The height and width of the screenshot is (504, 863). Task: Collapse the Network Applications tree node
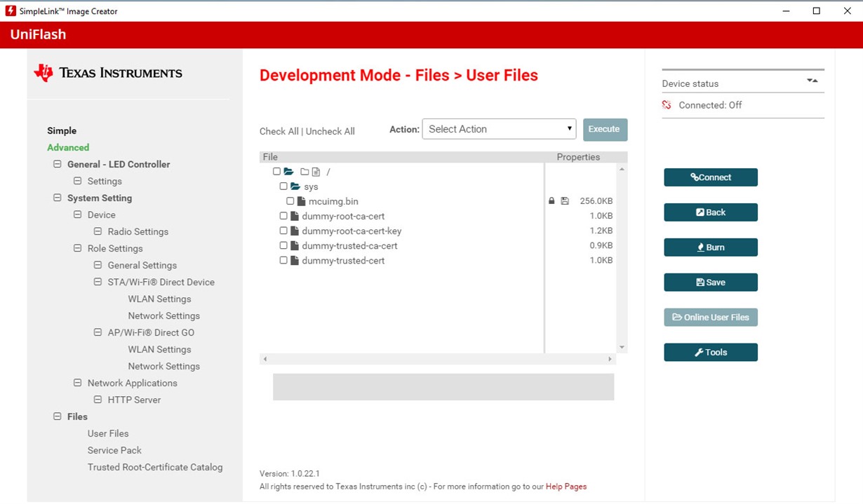[78, 383]
